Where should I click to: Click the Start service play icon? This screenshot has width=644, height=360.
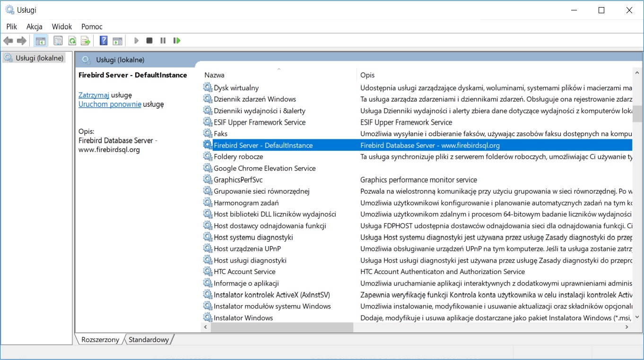tap(136, 41)
